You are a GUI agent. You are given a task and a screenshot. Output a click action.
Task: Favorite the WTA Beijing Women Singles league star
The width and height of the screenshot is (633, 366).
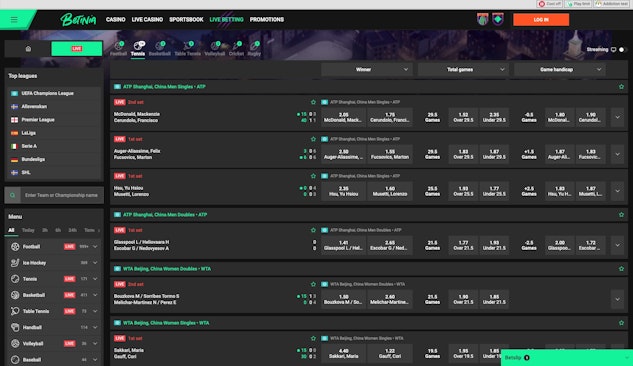point(621,323)
